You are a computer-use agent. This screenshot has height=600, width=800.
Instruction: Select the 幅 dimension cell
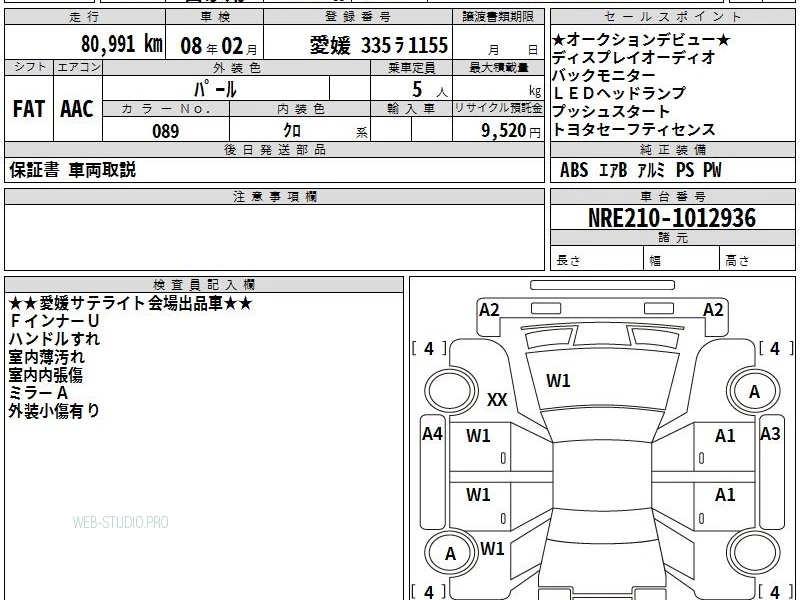point(682,258)
